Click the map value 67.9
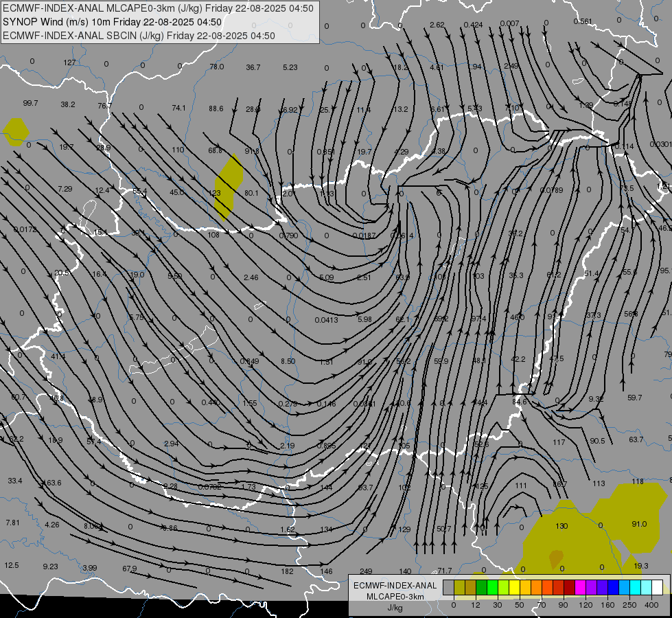 pyautogui.click(x=130, y=569)
